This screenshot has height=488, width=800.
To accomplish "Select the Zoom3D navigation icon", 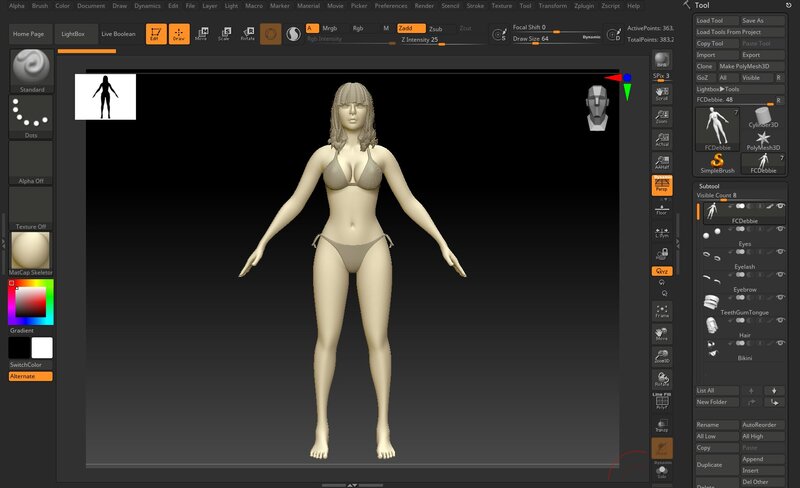I will point(661,357).
